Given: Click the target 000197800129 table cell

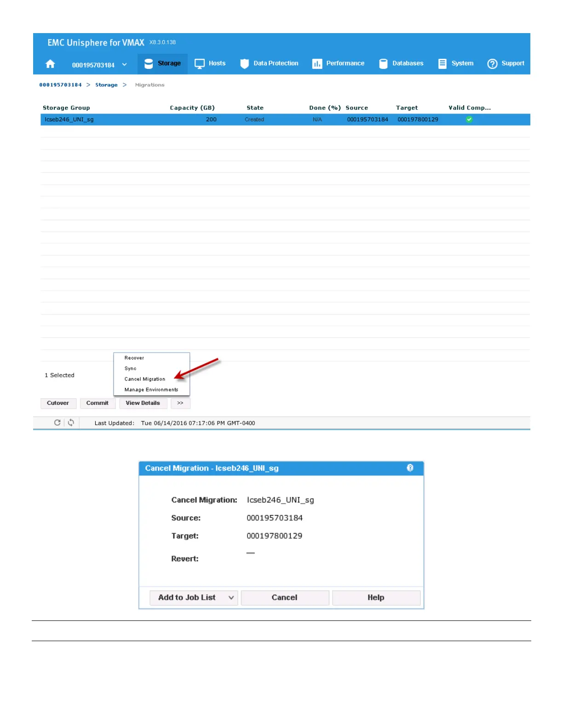Looking at the screenshot, I should [418, 119].
